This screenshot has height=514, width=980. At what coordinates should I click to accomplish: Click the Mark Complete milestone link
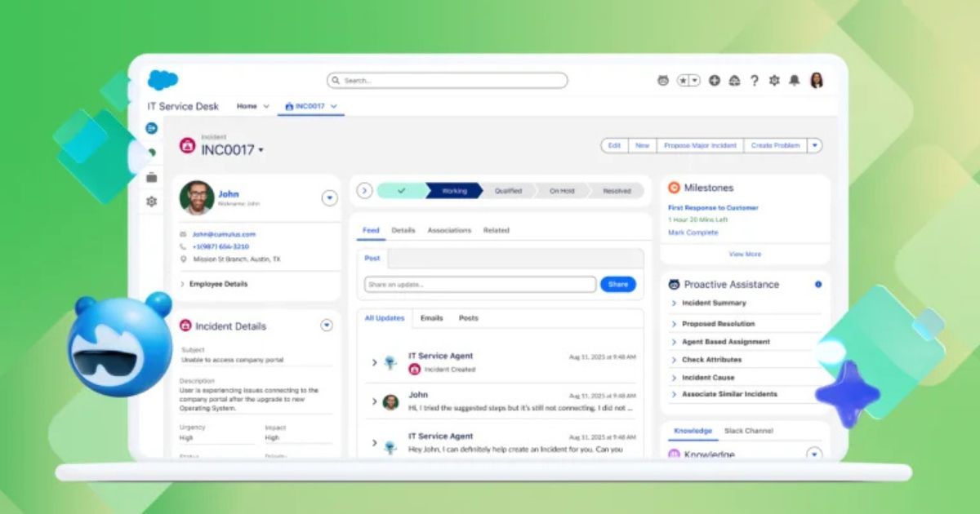[693, 233]
